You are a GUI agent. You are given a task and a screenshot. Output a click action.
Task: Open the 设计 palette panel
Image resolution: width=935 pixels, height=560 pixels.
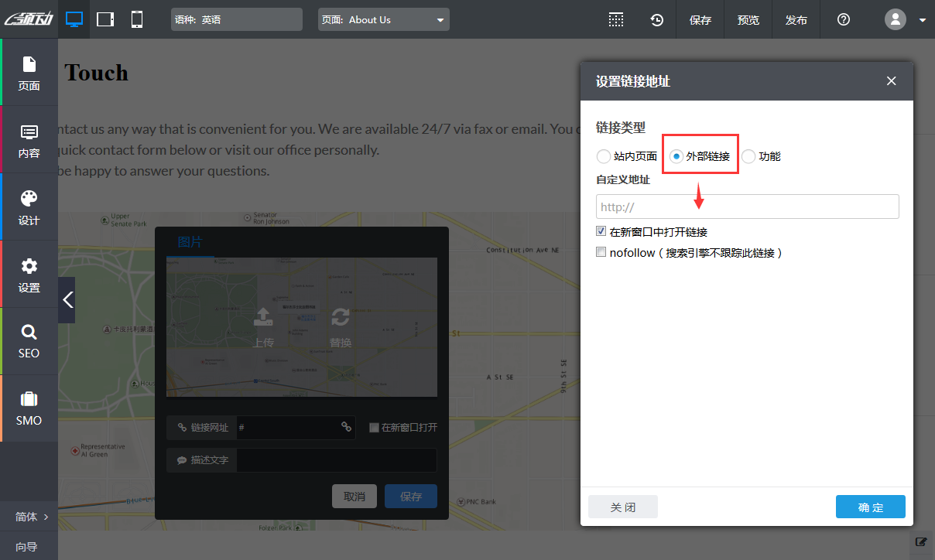pyautogui.click(x=29, y=207)
